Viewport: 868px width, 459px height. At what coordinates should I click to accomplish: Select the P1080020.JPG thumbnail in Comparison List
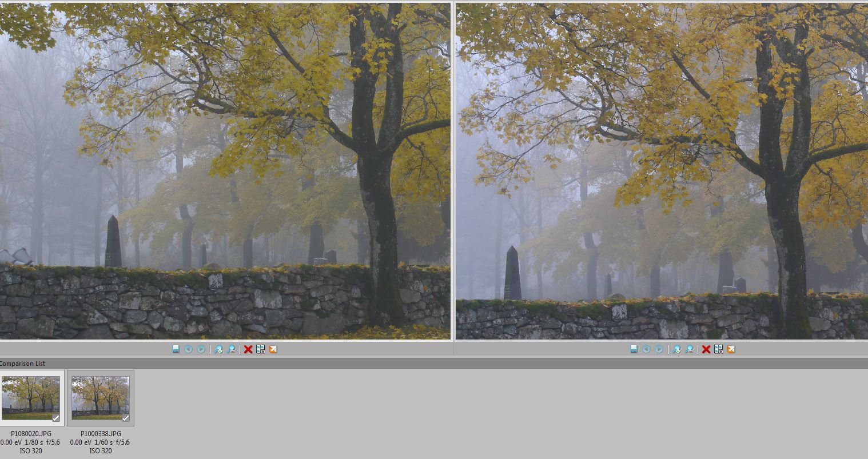(31, 398)
